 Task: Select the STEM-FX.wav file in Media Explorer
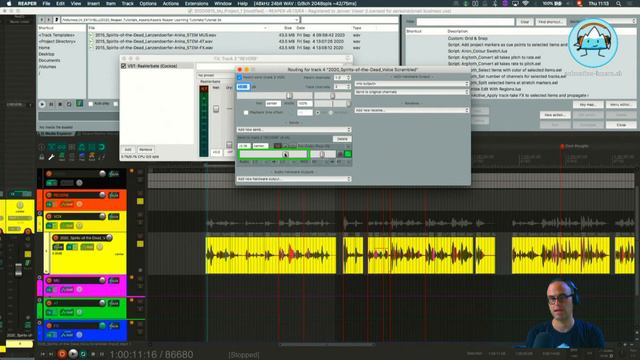point(154,48)
